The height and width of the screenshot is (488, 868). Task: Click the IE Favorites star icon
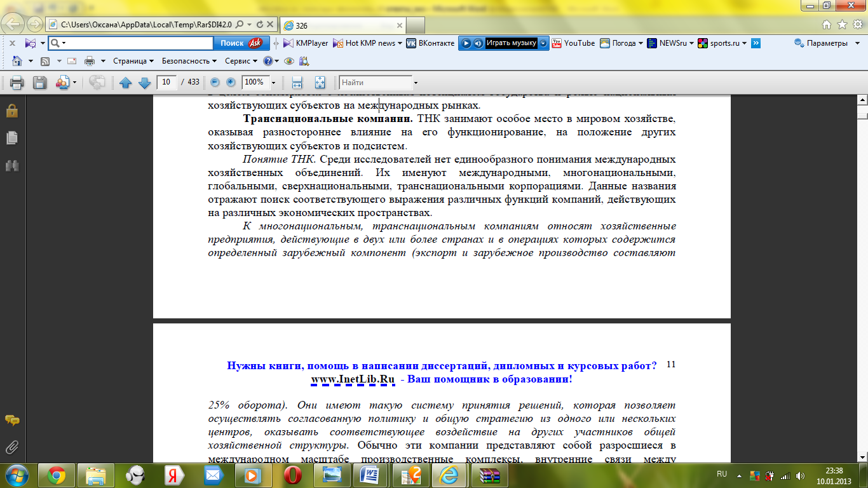tap(842, 25)
